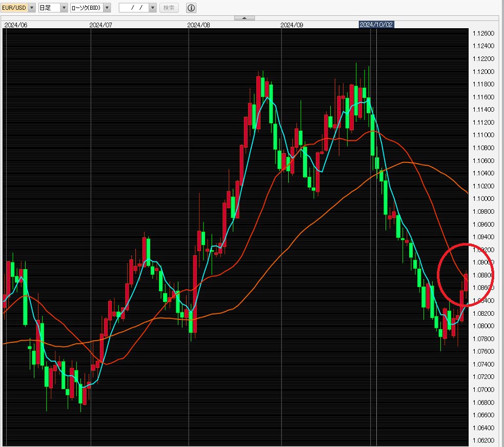Select the 2024/06 date axis label
The height and width of the screenshot is (447, 504).
click(x=15, y=25)
